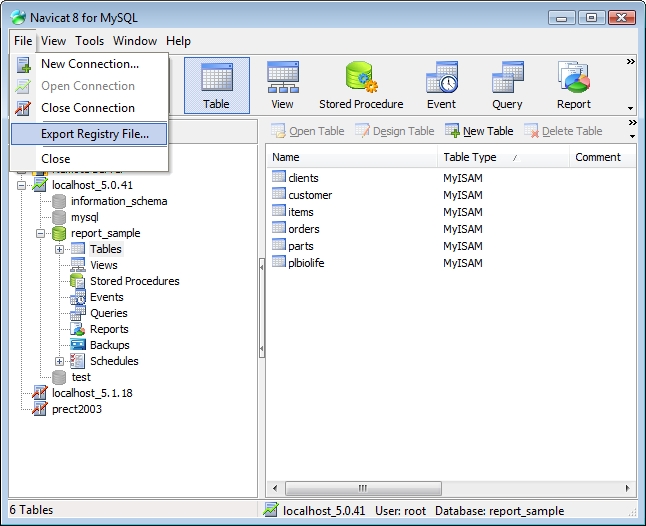Open the main toolbar options dropdown arrow
The image size is (646, 526).
(x=630, y=108)
